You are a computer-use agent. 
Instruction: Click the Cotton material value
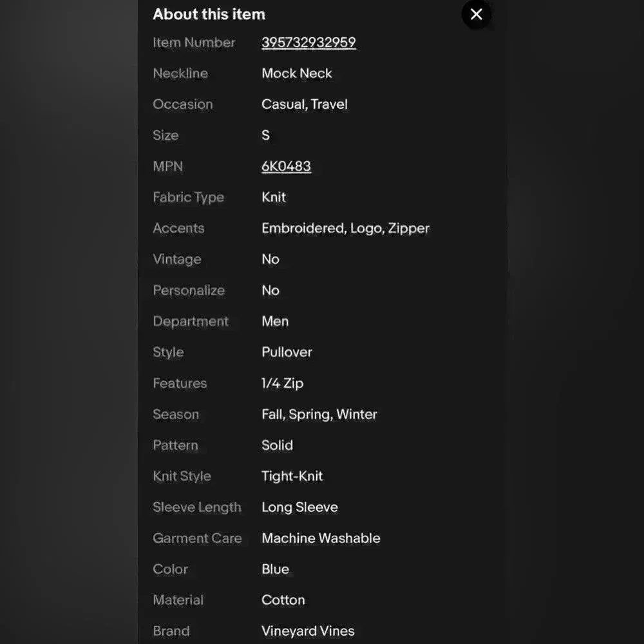tap(283, 600)
